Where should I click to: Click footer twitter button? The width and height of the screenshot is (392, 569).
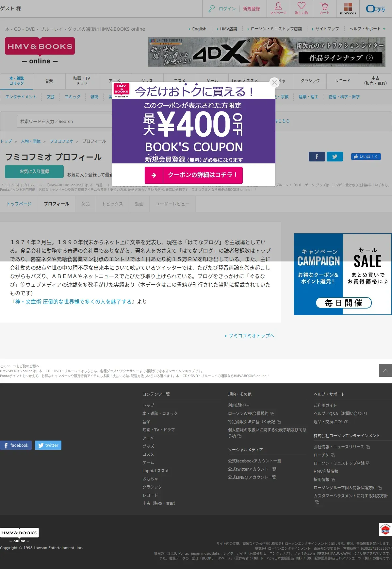(x=48, y=445)
